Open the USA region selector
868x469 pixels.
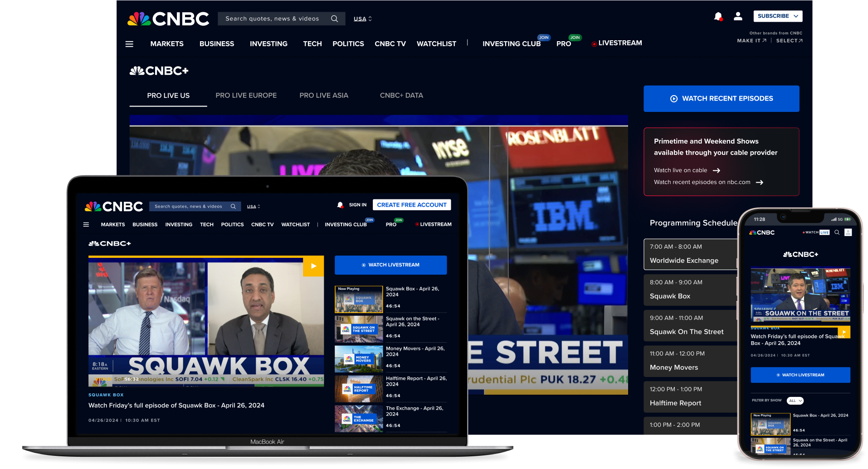(x=361, y=19)
